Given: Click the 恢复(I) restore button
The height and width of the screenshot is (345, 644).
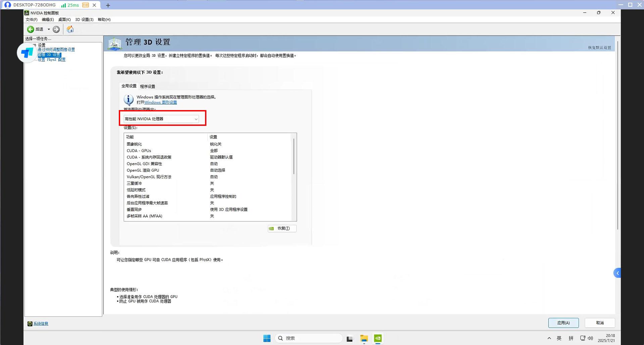Looking at the screenshot, I should point(282,229).
